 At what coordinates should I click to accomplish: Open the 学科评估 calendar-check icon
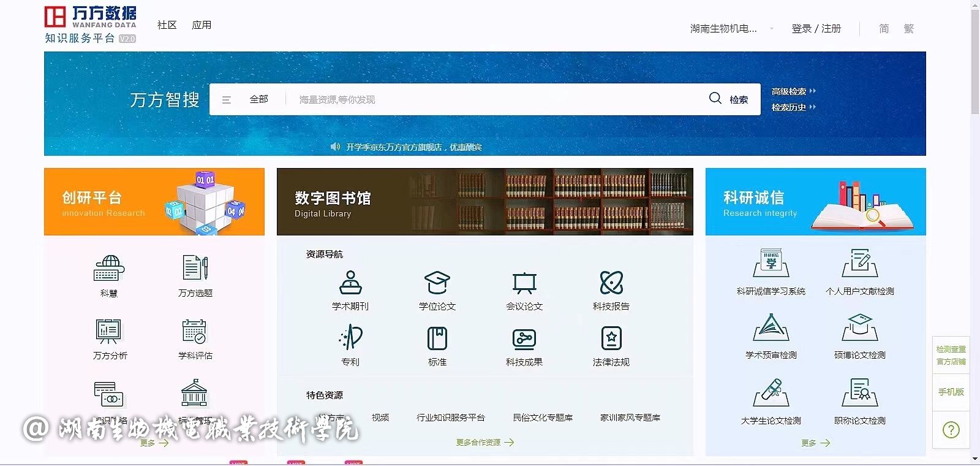pyautogui.click(x=195, y=331)
